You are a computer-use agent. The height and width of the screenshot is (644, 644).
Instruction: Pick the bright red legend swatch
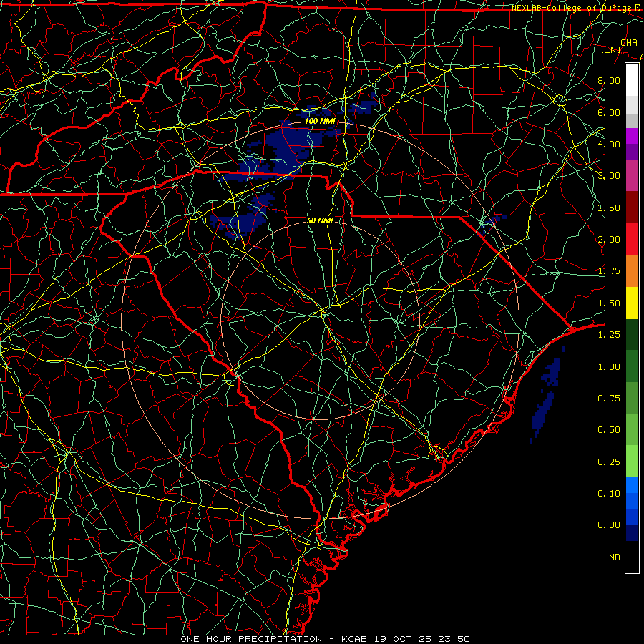click(x=632, y=239)
